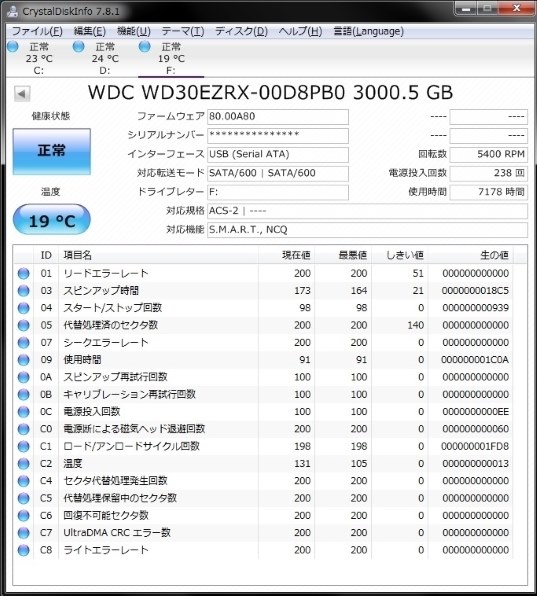Viewport: 537px width, 596px height.
Task: Open the ファイル(F) menu
Action: (37, 32)
